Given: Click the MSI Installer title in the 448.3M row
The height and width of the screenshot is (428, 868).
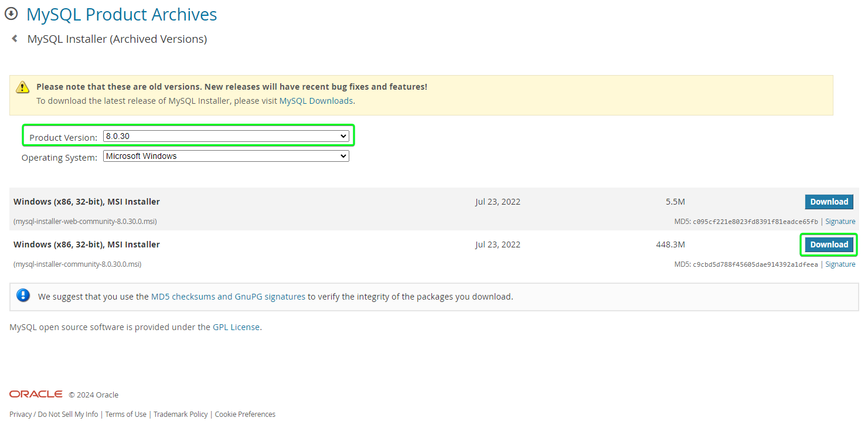Looking at the screenshot, I should (87, 244).
